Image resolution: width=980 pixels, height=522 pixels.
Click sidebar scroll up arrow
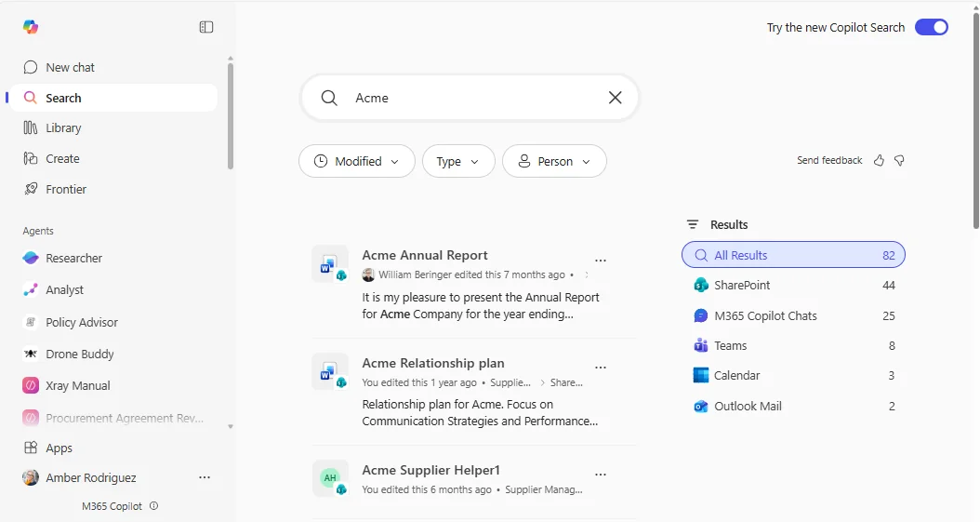coord(231,58)
